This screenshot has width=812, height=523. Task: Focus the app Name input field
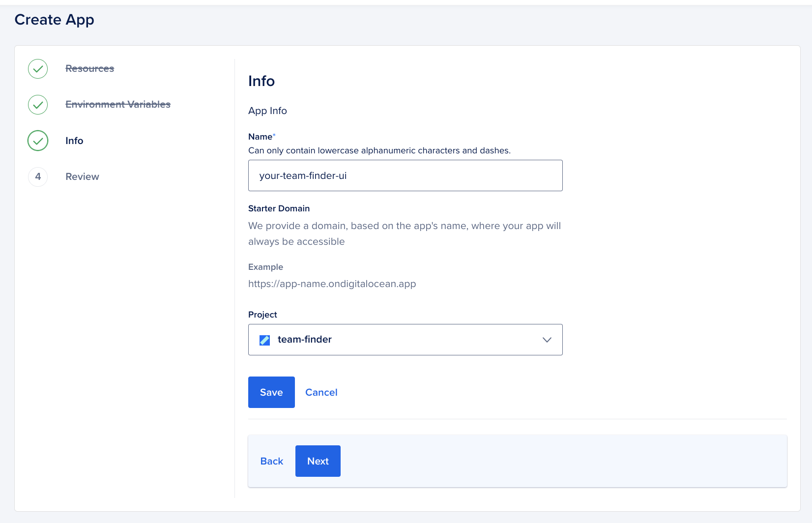(406, 175)
